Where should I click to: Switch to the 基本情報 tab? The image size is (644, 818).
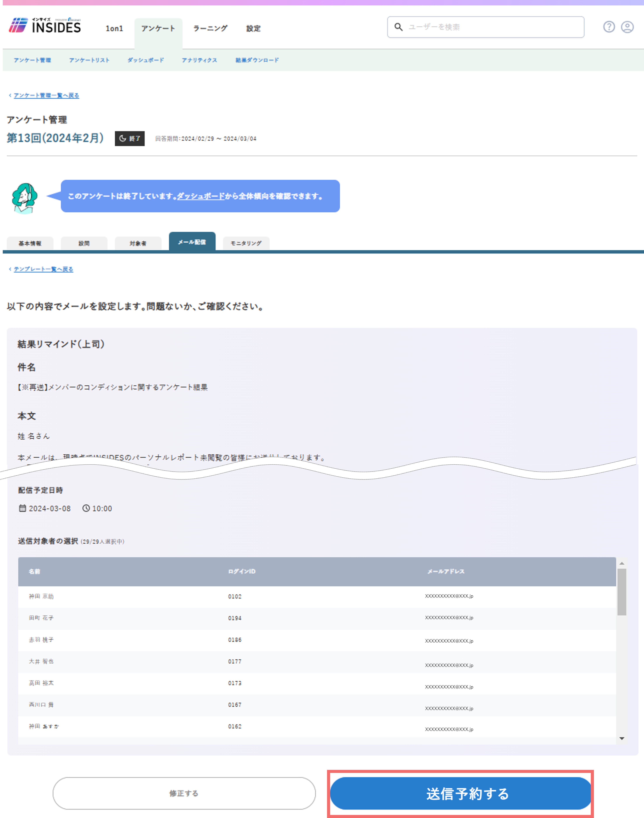(30, 243)
